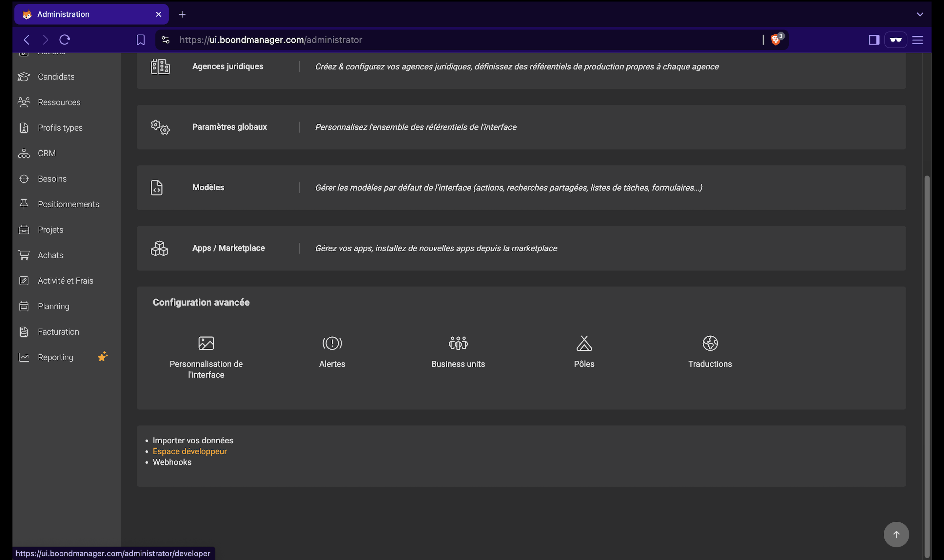
Task: Go to Achats module
Action: (50, 255)
